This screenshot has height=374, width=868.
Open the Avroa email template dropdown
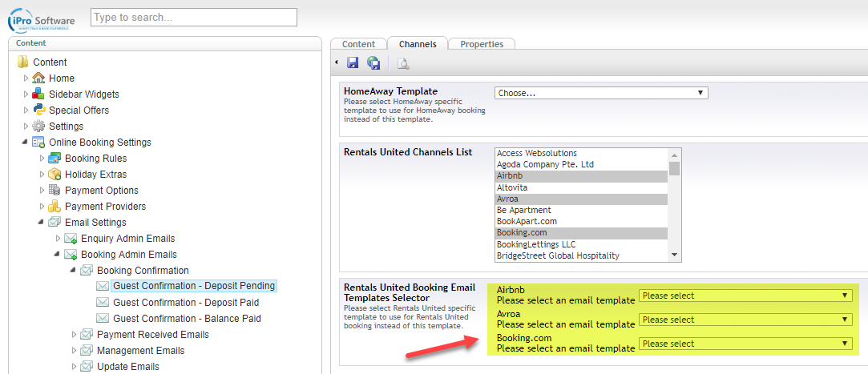pyautogui.click(x=745, y=320)
